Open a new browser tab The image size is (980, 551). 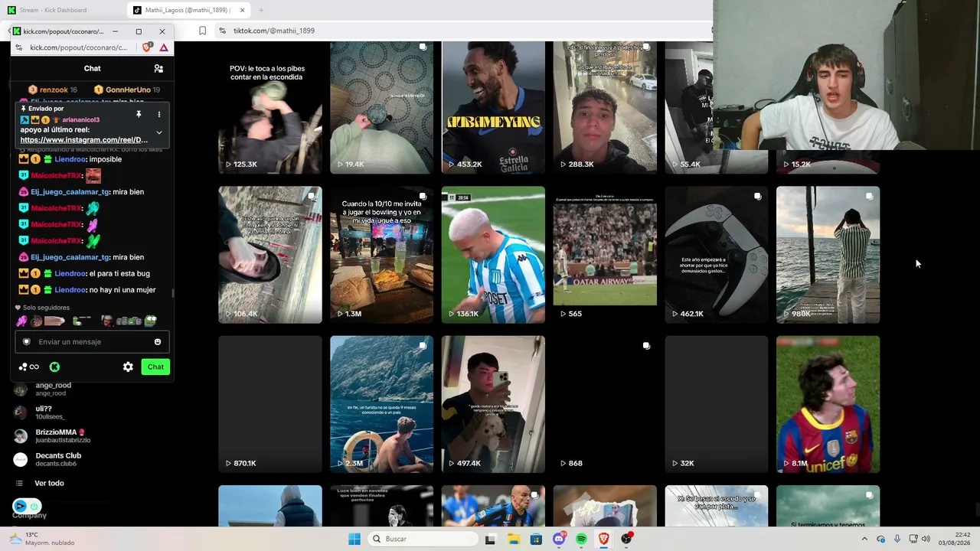[261, 10]
